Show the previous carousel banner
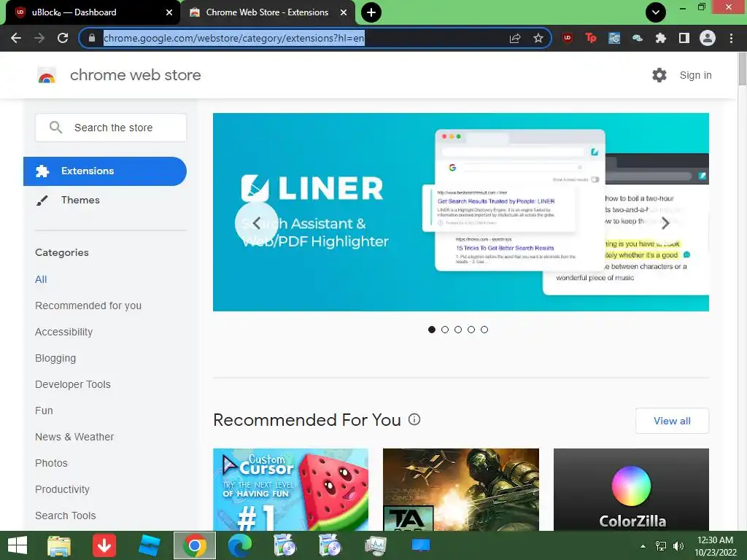The width and height of the screenshot is (747, 560). pyautogui.click(x=256, y=223)
